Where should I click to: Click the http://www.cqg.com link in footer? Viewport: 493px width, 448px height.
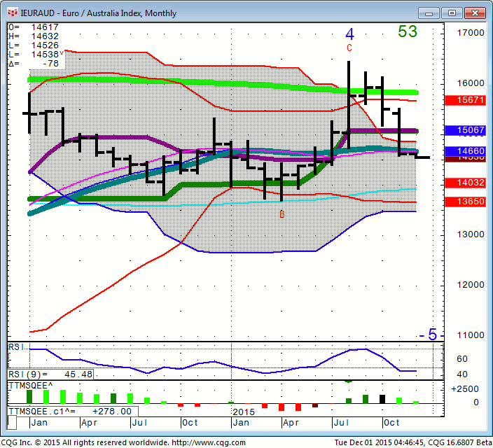[x=209, y=443]
